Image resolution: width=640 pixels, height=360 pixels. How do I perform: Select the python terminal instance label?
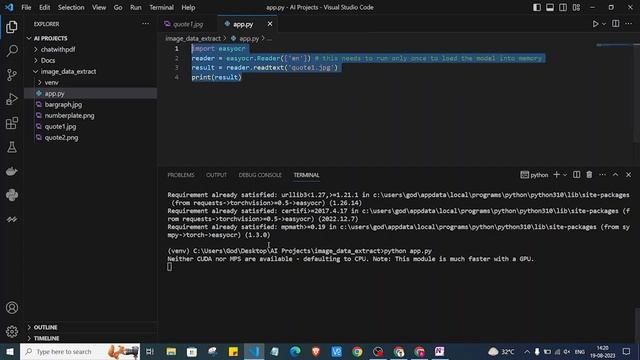(x=534, y=175)
